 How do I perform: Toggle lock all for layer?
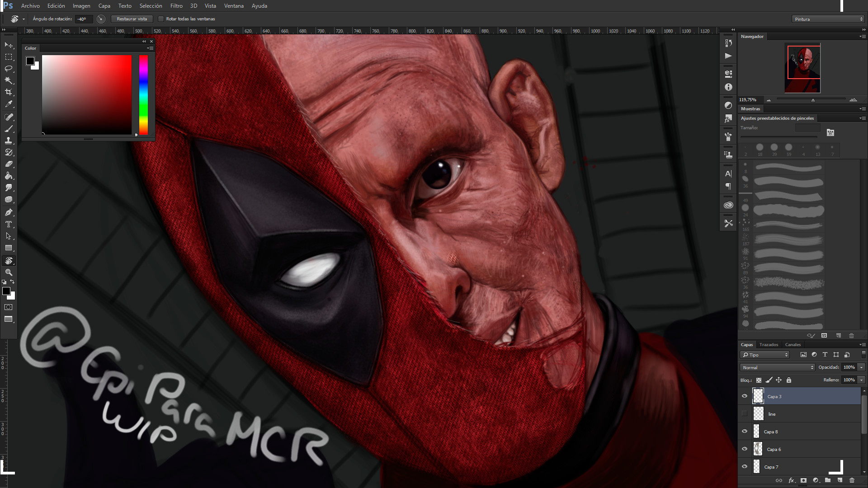789,380
